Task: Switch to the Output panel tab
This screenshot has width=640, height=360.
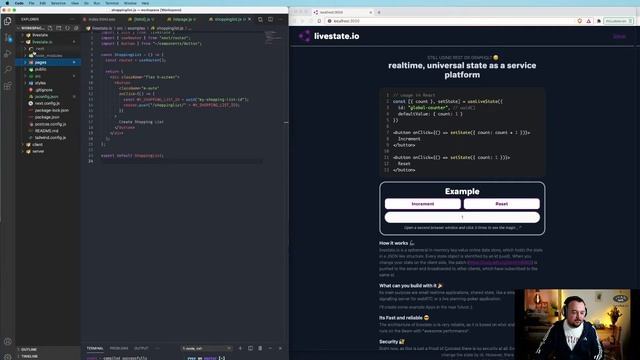Action: [141, 348]
